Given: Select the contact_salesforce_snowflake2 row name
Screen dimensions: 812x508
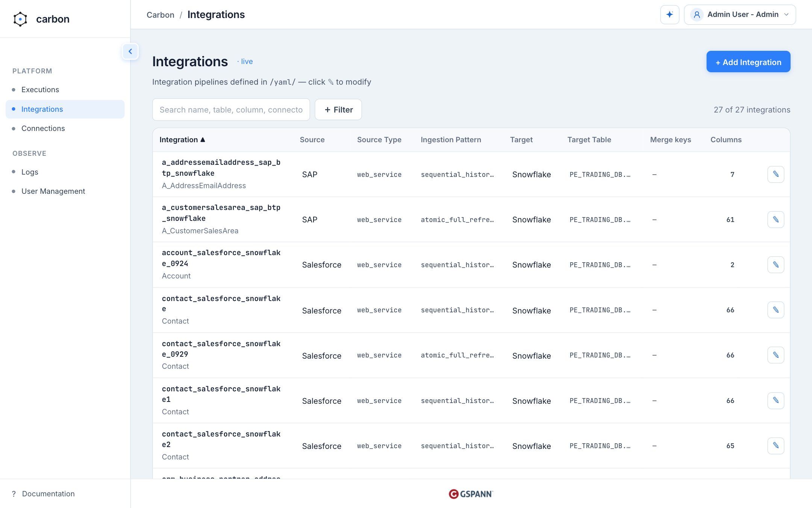Looking at the screenshot, I should (221, 439).
